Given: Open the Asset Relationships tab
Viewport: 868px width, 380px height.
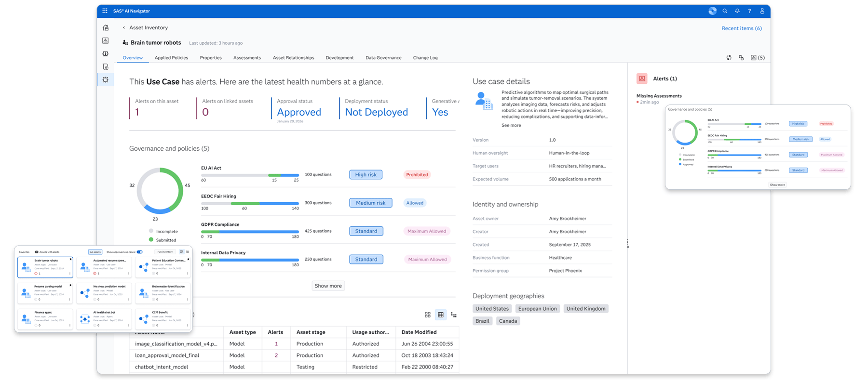Looking at the screenshot, I should coord(293,58).
